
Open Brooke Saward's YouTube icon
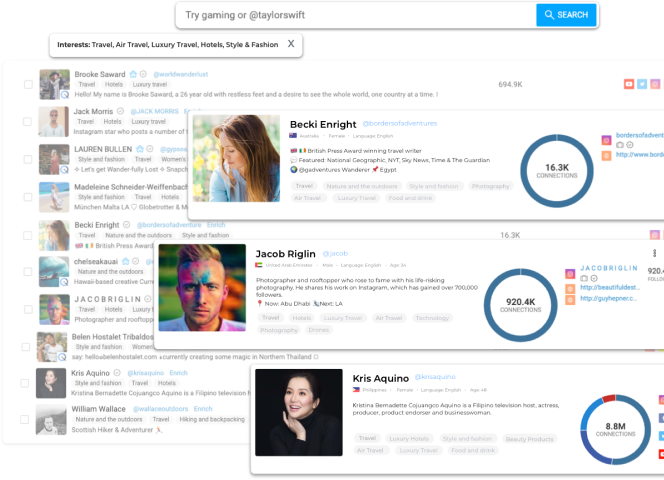pyautogui.click(x=629, y=84)
